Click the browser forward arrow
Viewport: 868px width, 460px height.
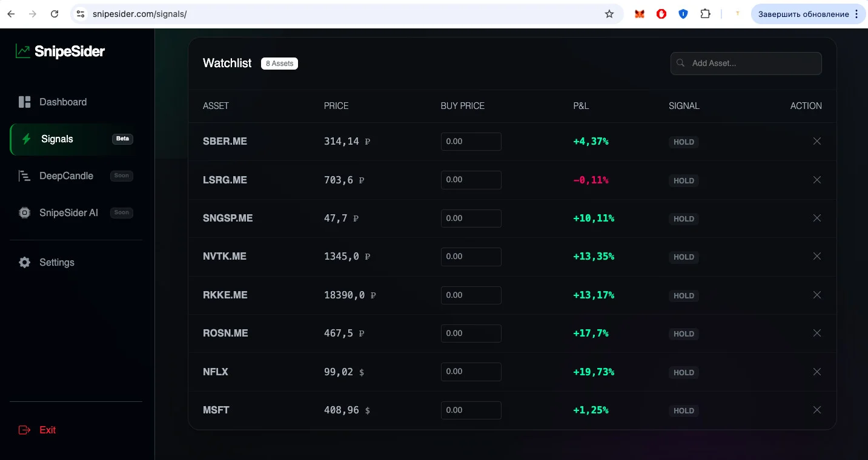point(33,14)
